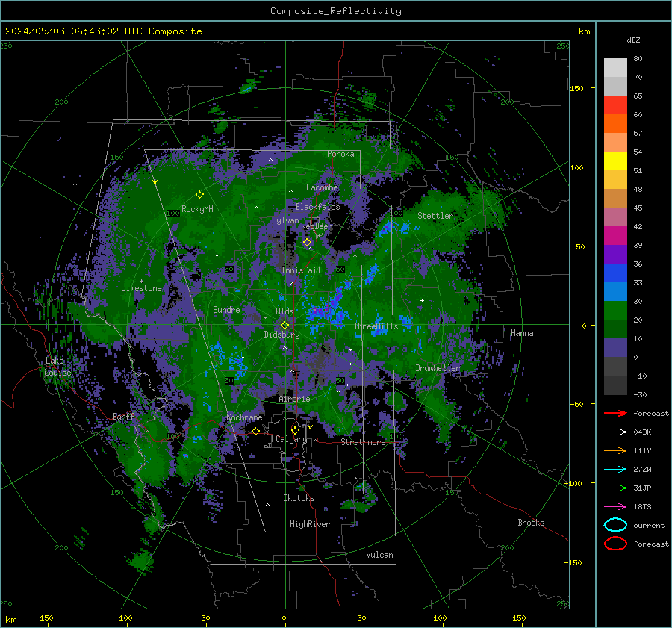
Task: Click the Vulcan town label
Action: tap(380, 555)
